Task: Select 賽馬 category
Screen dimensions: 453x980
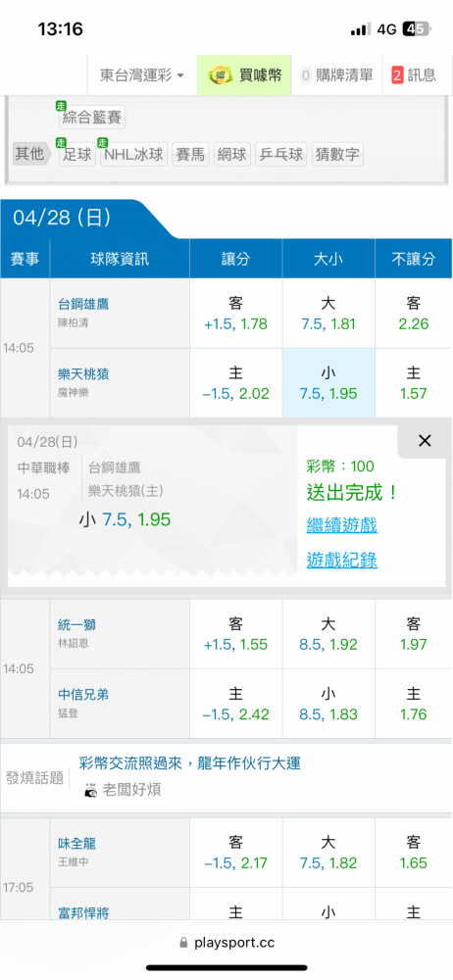Action: (x=190, y=154)
